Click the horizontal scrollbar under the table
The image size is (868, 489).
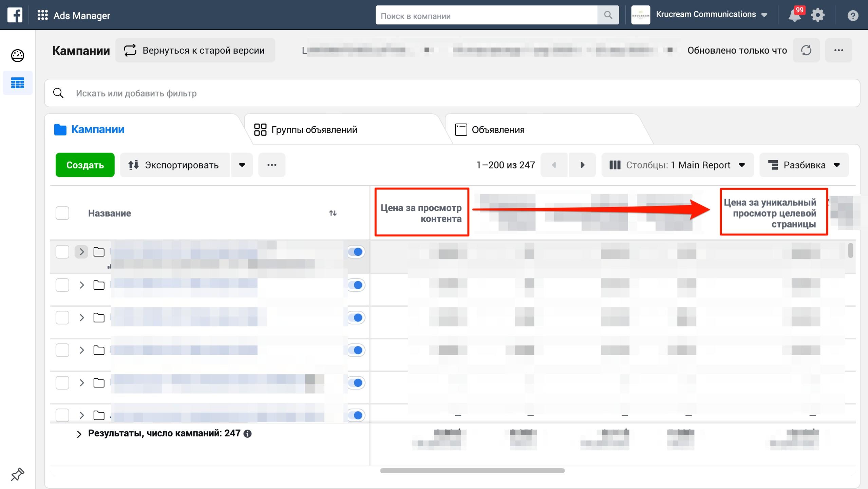[x=472, y=471]
